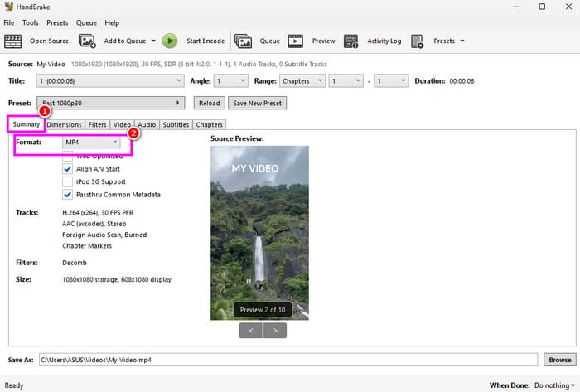Open the Format MP4 dropdown

(x=91, y=143)
